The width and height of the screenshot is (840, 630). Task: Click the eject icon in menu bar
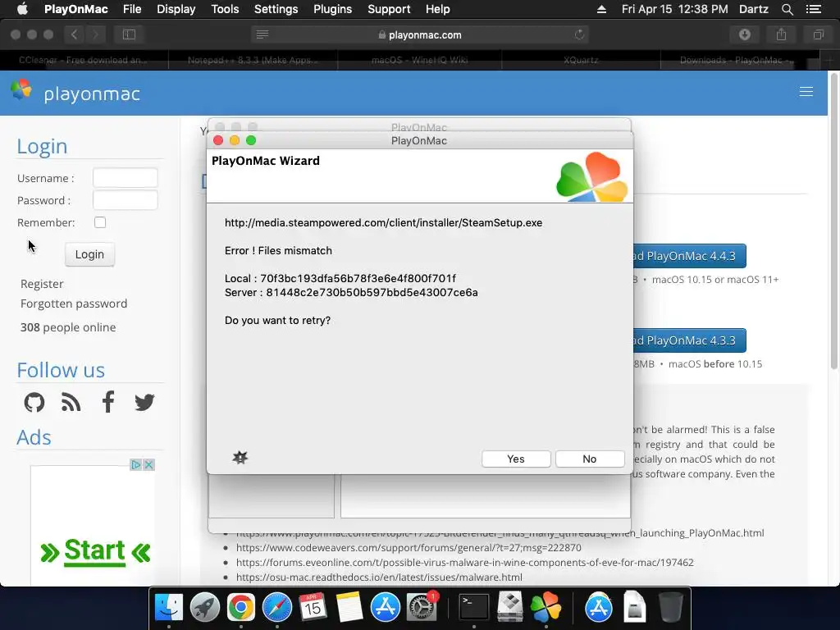601,9
